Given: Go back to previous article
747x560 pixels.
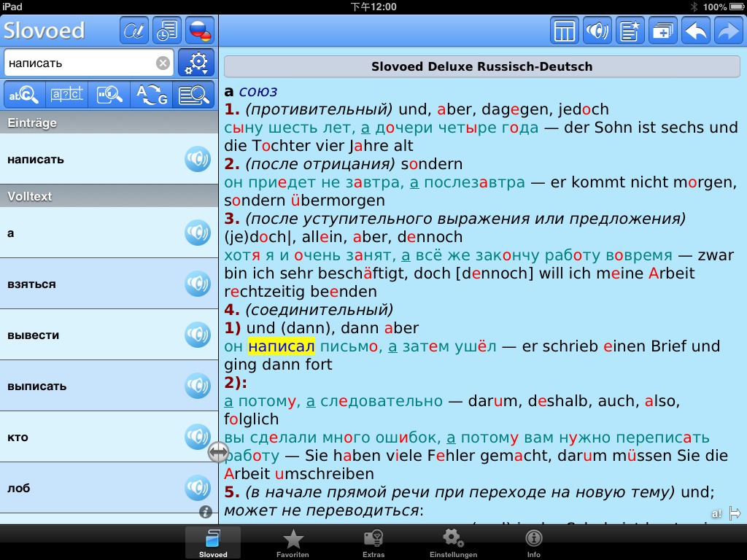Looking at the screenshot, I should click(x=696, y=31).
